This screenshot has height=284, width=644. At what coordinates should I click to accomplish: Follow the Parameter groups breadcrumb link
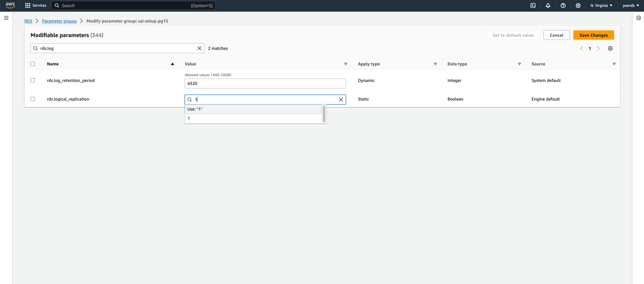point(59,21)
